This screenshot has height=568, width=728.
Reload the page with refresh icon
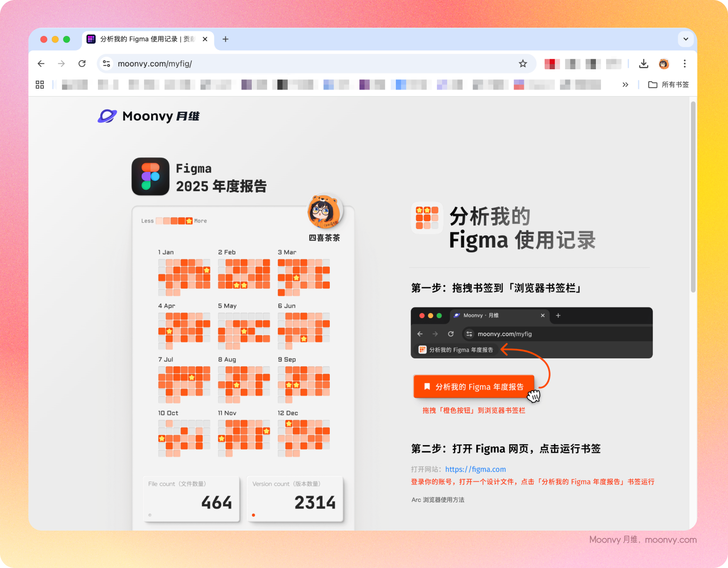[82, 64]
